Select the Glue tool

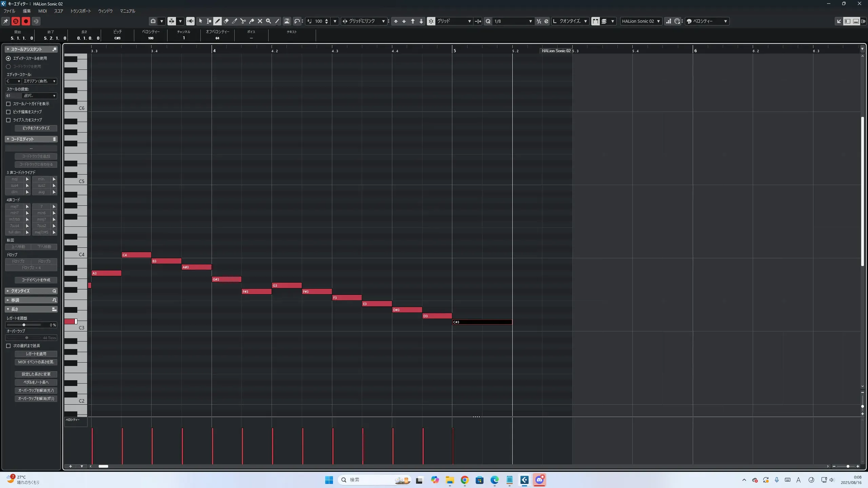(252, 21)
